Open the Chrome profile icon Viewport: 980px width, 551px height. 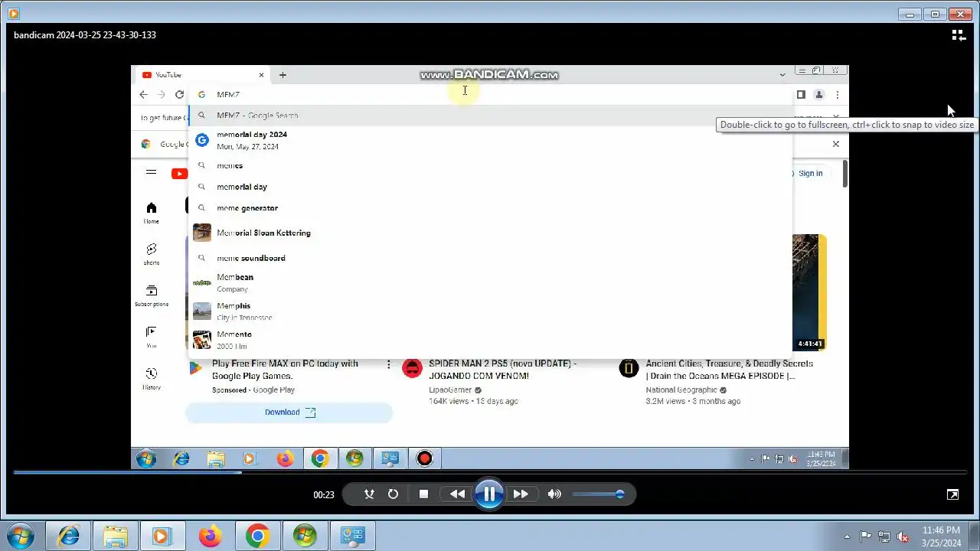point(819,95)
